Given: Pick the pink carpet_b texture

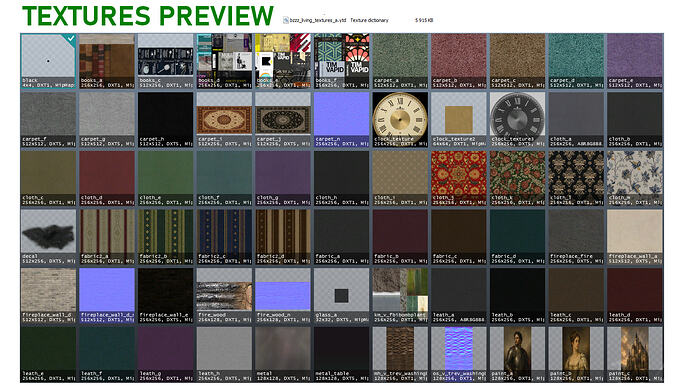Looking at the screenshot, I should pos(459,61).
